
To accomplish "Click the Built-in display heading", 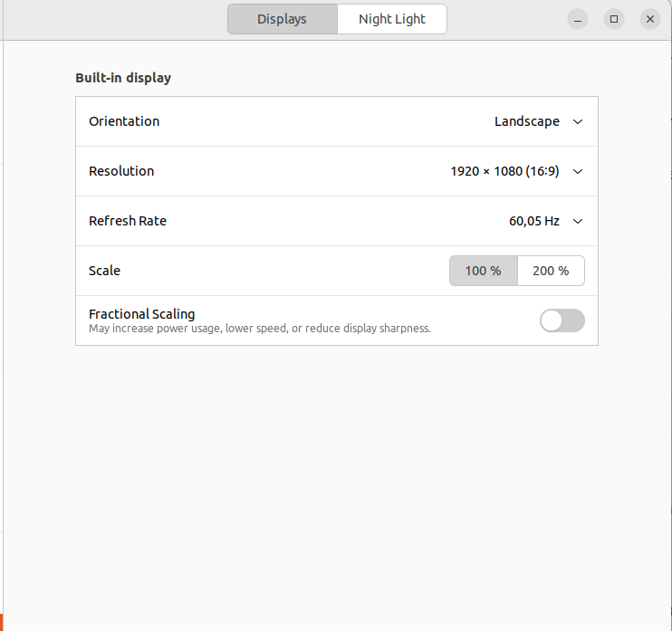I will (x=123, y=78).
